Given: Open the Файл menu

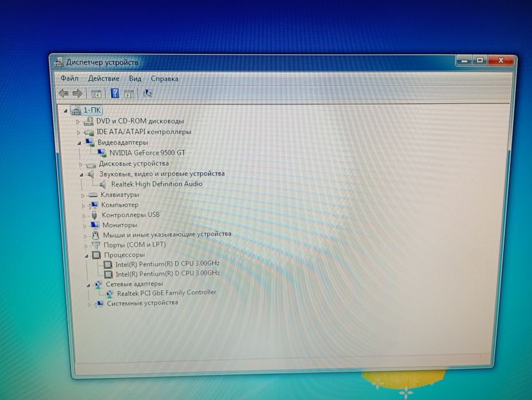Looking at the screenshot, I should (x=69, y=78).
